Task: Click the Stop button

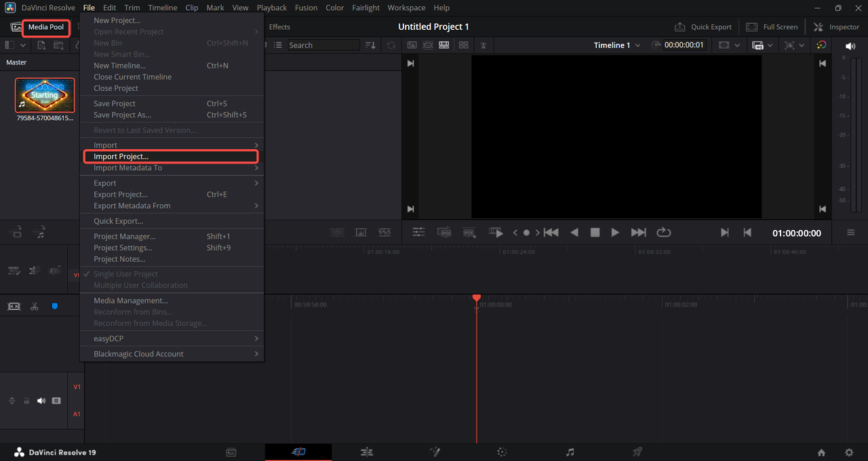Action: (x=595, y=233)
